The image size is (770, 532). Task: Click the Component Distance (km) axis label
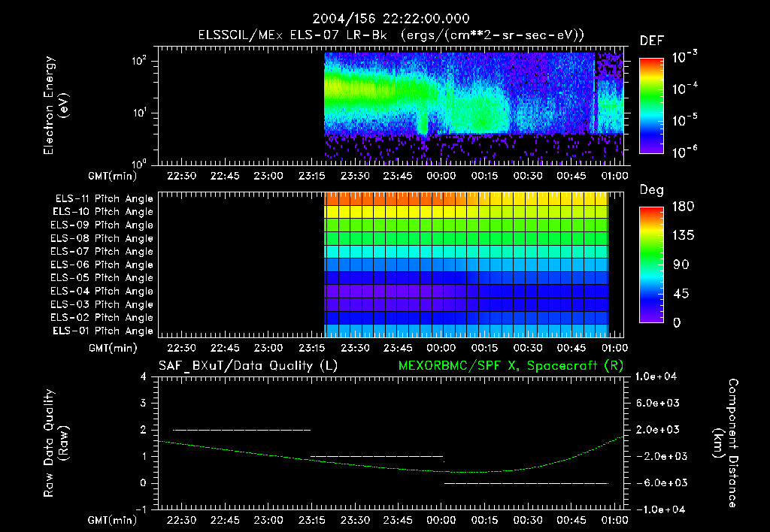[x=726, y=443]
